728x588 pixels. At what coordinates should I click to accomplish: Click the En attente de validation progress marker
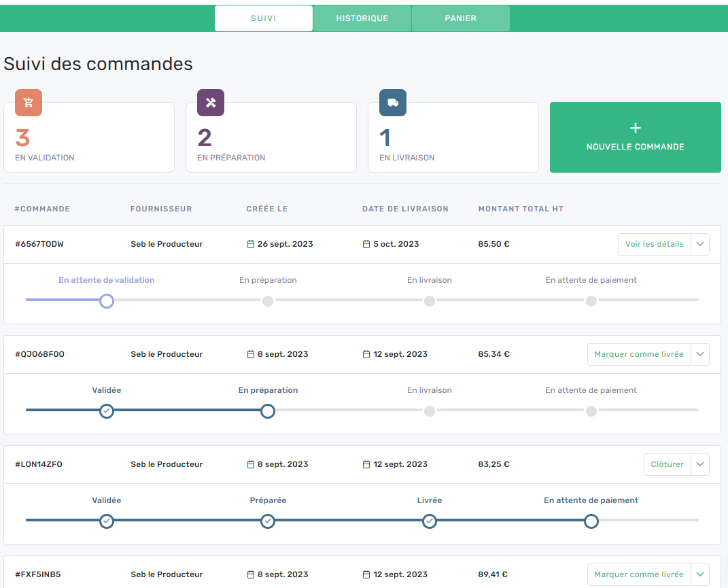tap(107, 300)
